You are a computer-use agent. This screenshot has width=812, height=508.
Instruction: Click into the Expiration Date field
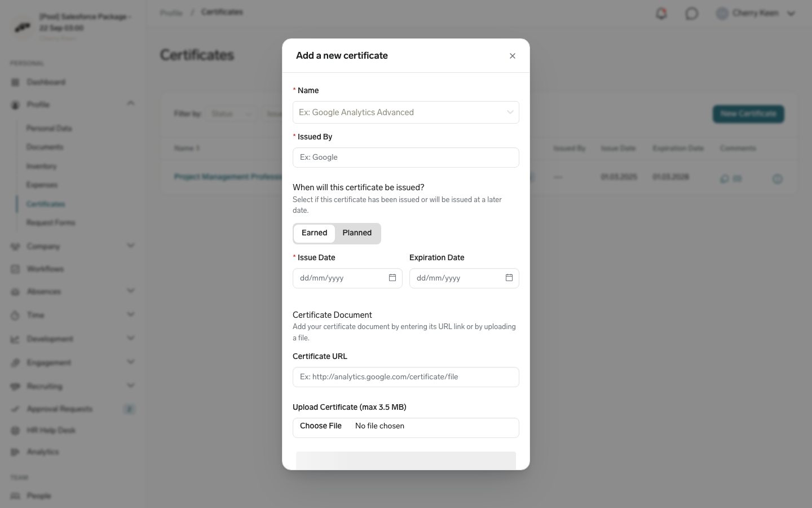coord(464,278)
